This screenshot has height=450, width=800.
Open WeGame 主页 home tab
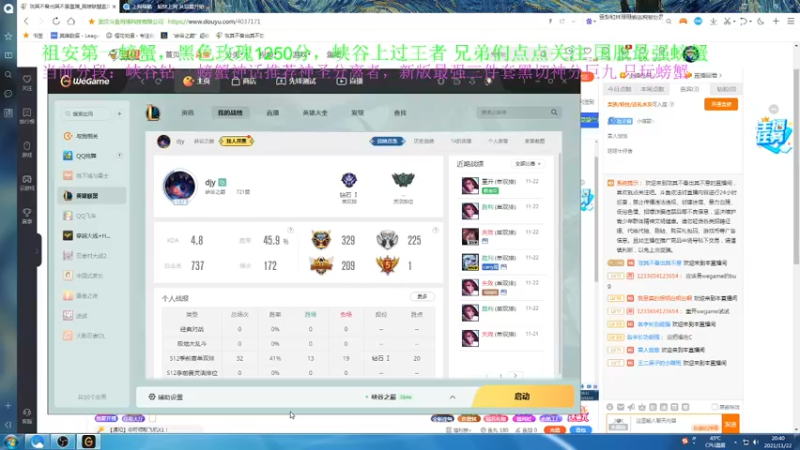pos(196,81)
